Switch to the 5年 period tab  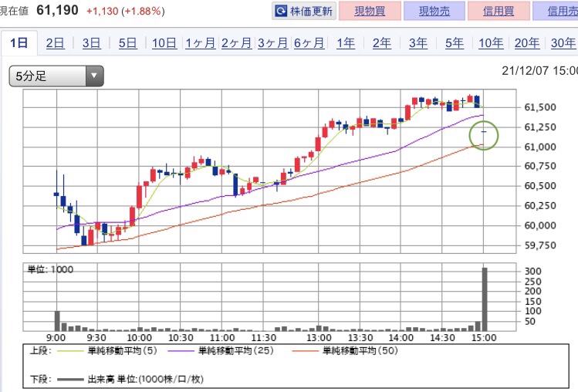pyautogui.click(x=454, y=43)
